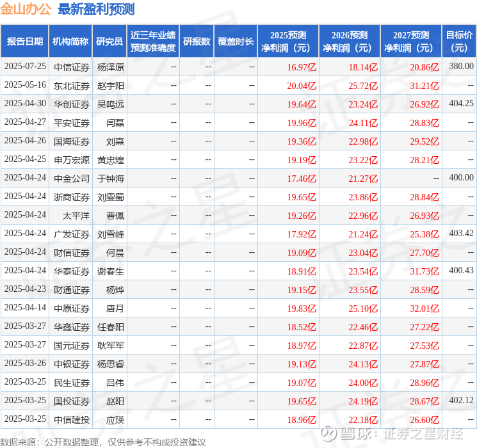Click the 机构简称 column header
This screenshot has width=477, height=448.
click(70, 42)
